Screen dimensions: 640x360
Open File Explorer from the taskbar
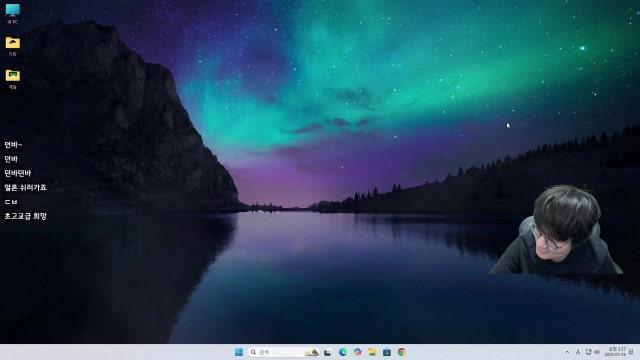pyautogui.click(x=372, y=352)
